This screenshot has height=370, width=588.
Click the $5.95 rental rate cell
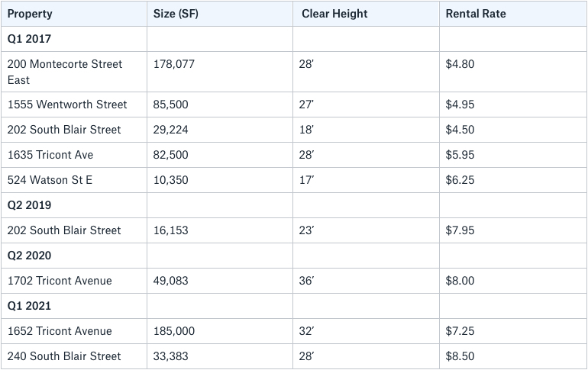coord(513,155)
